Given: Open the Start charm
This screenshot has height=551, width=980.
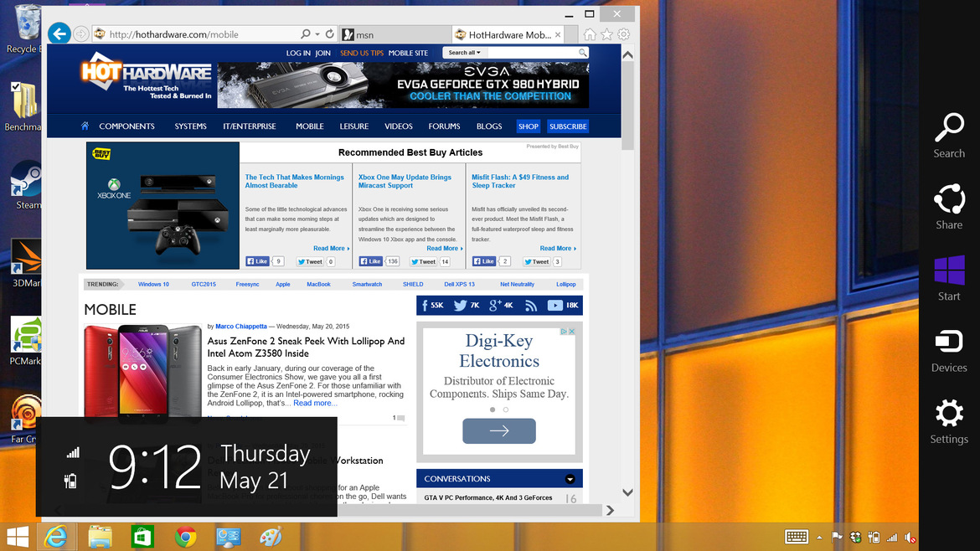Looking at the screenshot, I should click(949, 278).
